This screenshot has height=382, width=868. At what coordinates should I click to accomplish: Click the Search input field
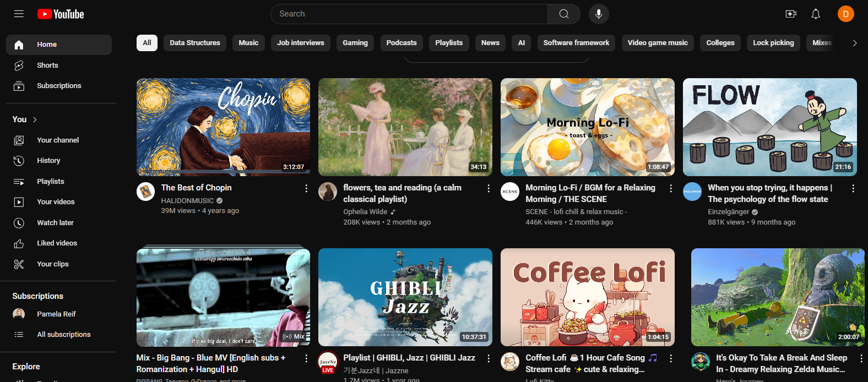[409, 14]
